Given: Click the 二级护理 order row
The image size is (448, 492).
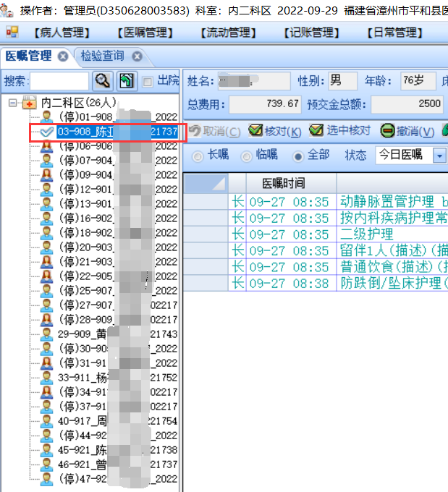Looking at the screenshot, I should coord(316,234).
